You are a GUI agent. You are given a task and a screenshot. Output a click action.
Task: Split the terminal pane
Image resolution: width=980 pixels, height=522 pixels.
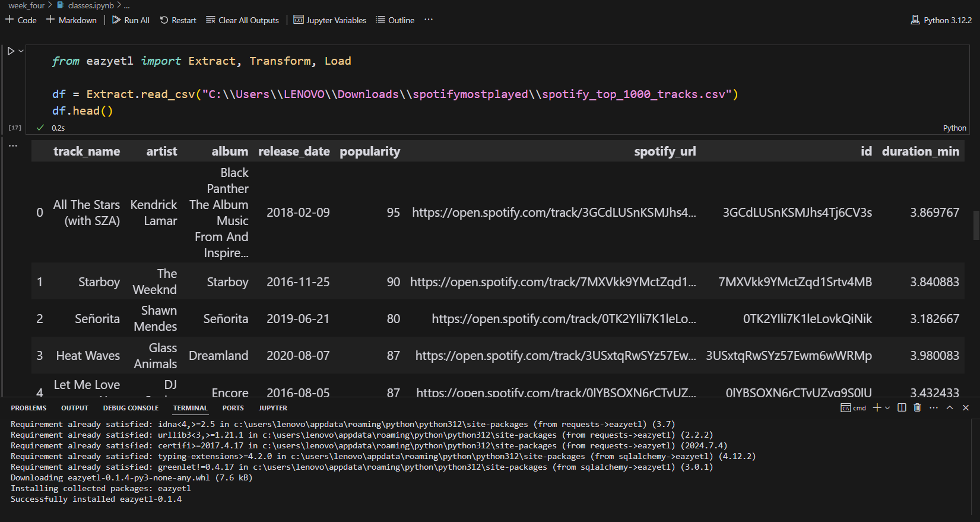pos(902,407)
